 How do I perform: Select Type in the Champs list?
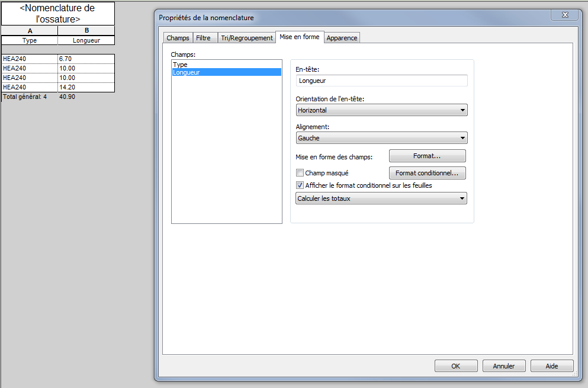point(180,65)
